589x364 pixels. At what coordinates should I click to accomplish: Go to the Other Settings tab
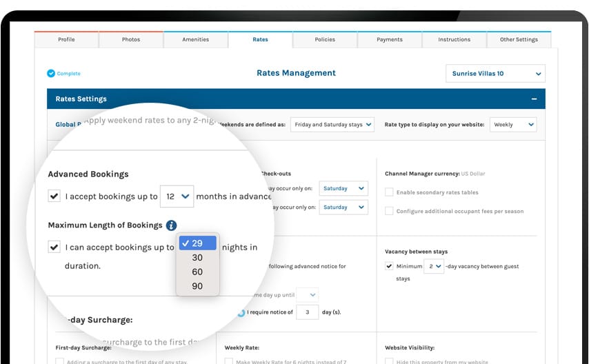pyautogui.click(x=519, y=40)
